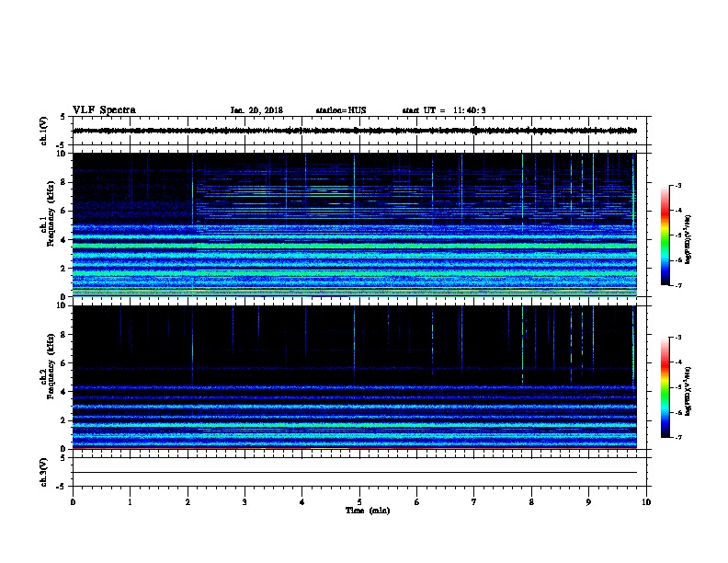
Task: Click the time axis tick label "2"
Action: click(x=188, y=502)
